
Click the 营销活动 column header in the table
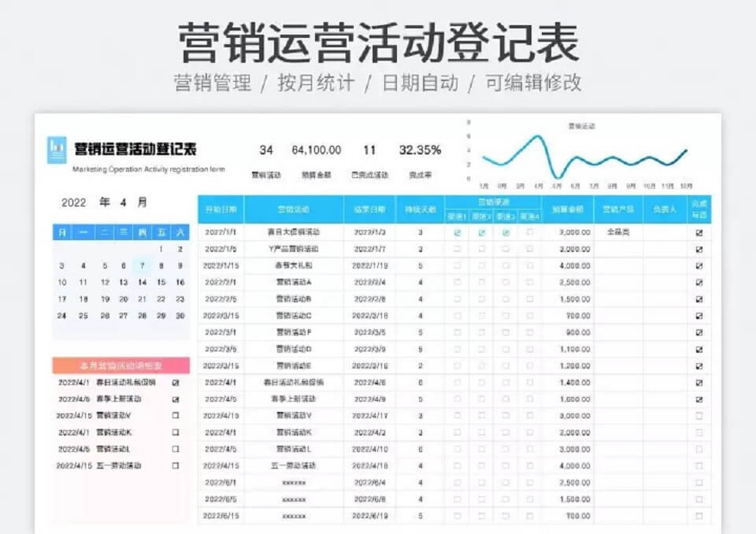294,210
